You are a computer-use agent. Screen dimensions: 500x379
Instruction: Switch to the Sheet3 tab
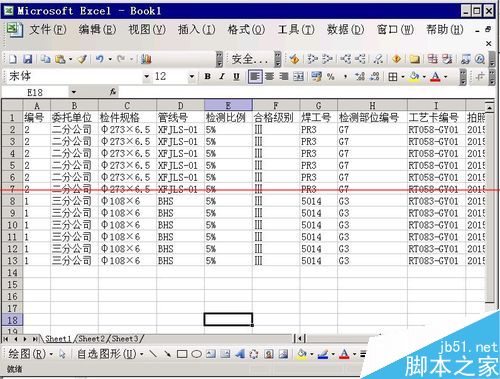pyautogui.click(x=125, y=339)
